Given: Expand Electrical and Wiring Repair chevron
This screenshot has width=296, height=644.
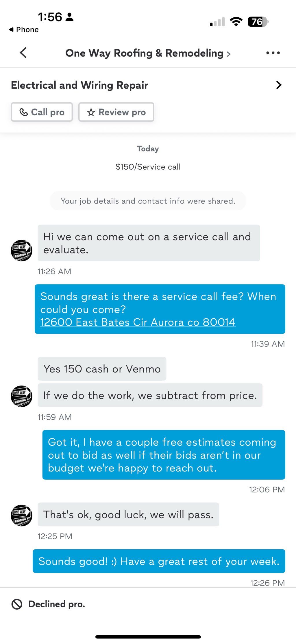Looking at the screenshot, I should click(279, 85).
